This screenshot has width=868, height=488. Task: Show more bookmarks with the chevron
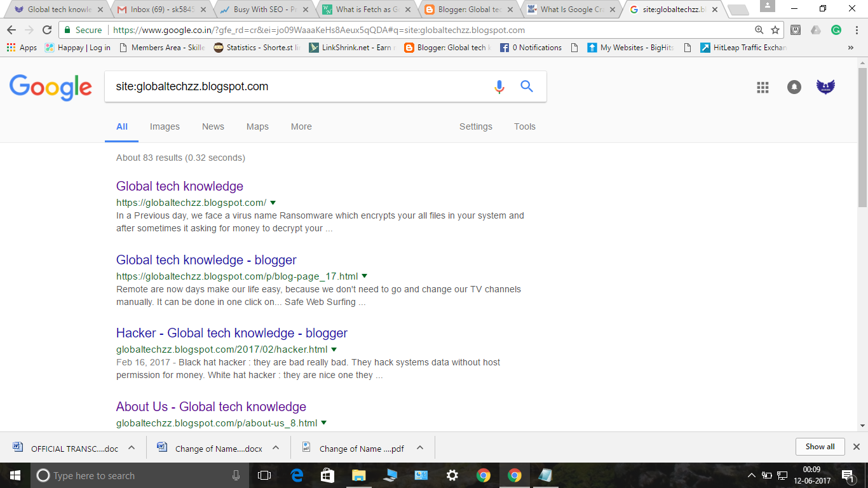click(x=851, y=48)
